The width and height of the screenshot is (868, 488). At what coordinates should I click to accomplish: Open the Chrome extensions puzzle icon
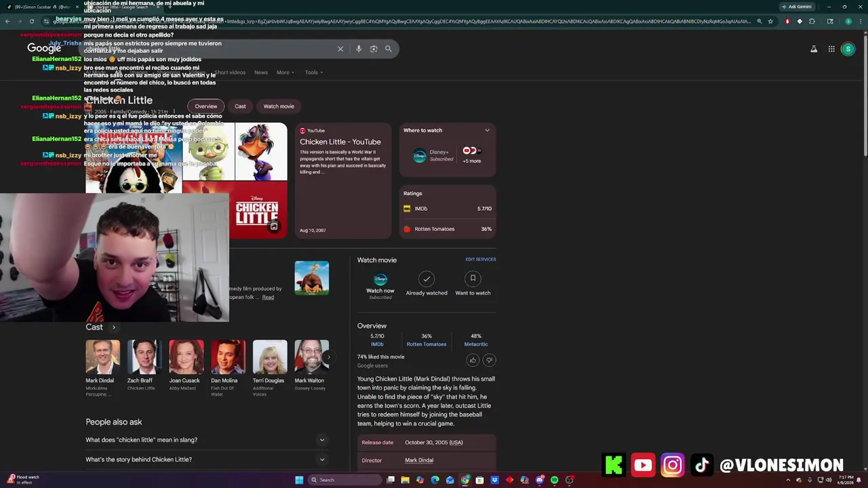pyautogui.click(x=812, y=21)
